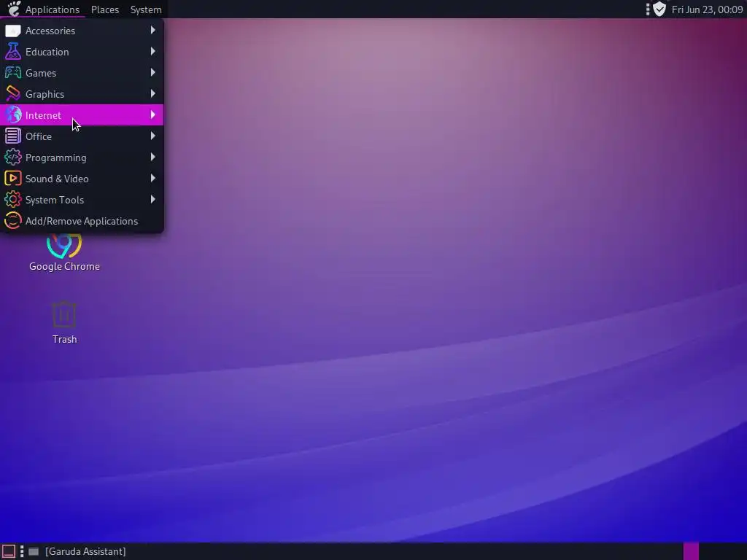Click the shield icon in the top panel
Image resolution: width=747 pixels, height=560 pixels.
click(659, 9)
